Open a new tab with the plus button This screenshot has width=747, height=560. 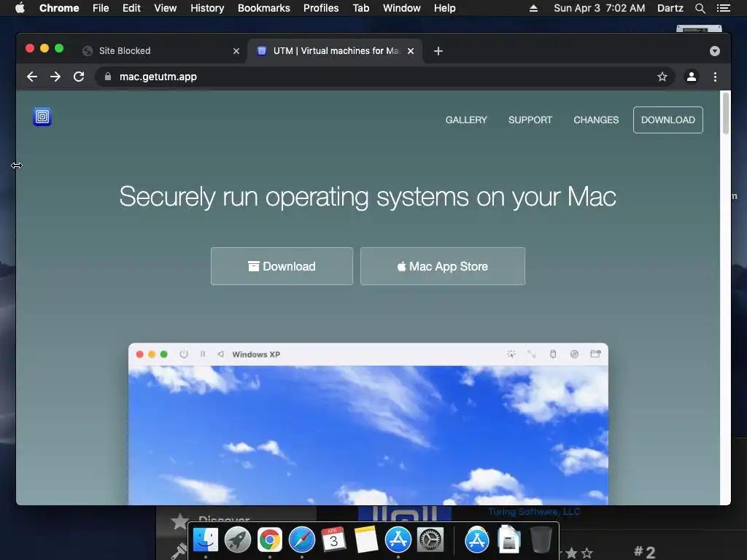(438, 51)
